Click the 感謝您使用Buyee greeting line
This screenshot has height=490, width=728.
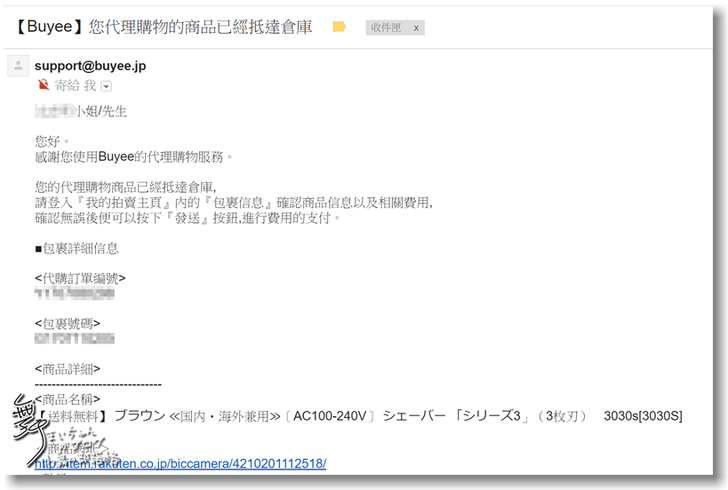134,157
